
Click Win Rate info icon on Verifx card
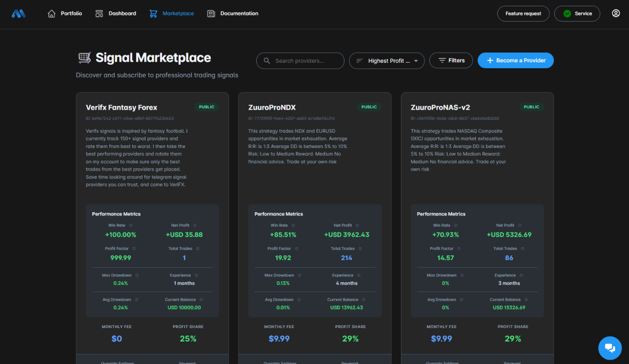[131, 225]
